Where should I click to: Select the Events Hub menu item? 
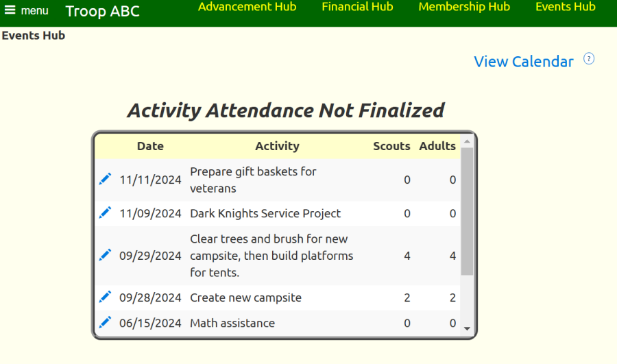point(565,7)
